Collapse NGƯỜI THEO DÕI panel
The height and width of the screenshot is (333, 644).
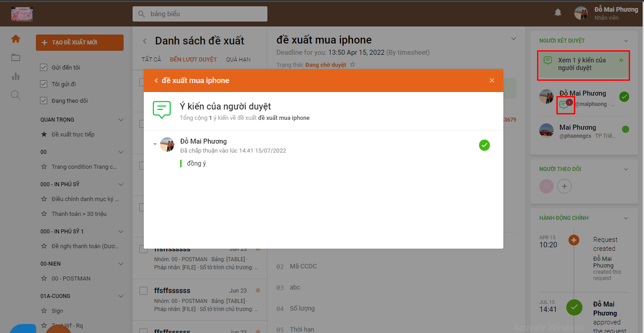tap(626, 169)
